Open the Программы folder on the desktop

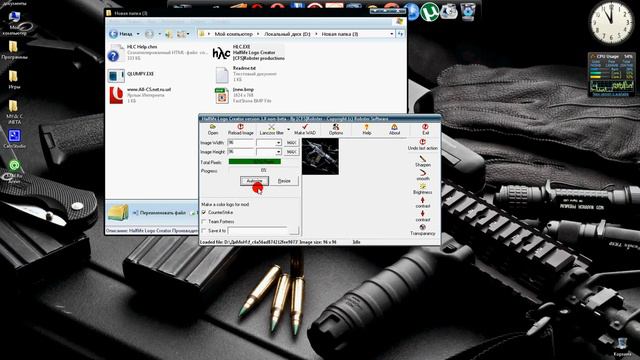pyautogui.click(x=13, y=51)
